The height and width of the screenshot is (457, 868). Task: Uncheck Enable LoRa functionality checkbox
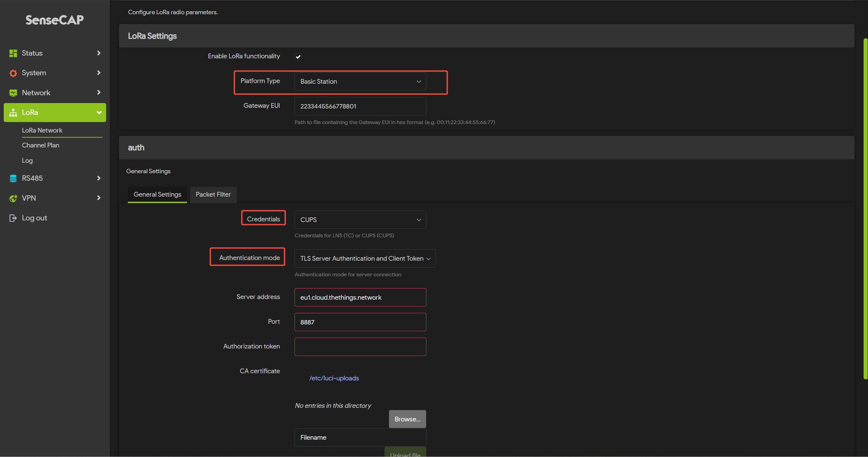(x=298, y=57)
